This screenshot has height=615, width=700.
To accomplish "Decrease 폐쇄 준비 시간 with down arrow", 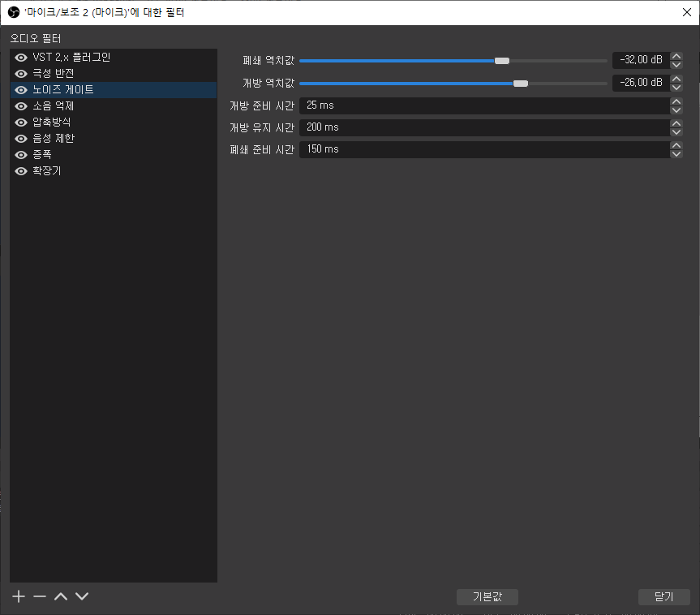I will click(x=676, y=153).
